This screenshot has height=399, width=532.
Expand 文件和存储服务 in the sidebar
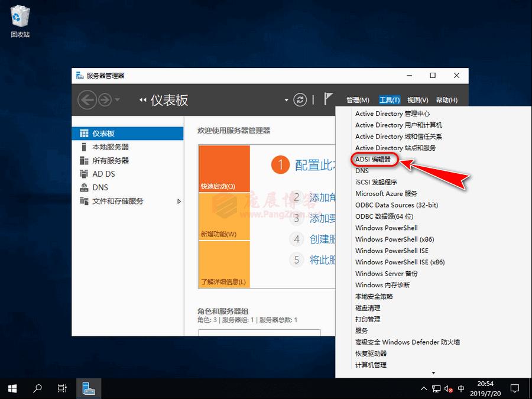click(x=179, y=200)
